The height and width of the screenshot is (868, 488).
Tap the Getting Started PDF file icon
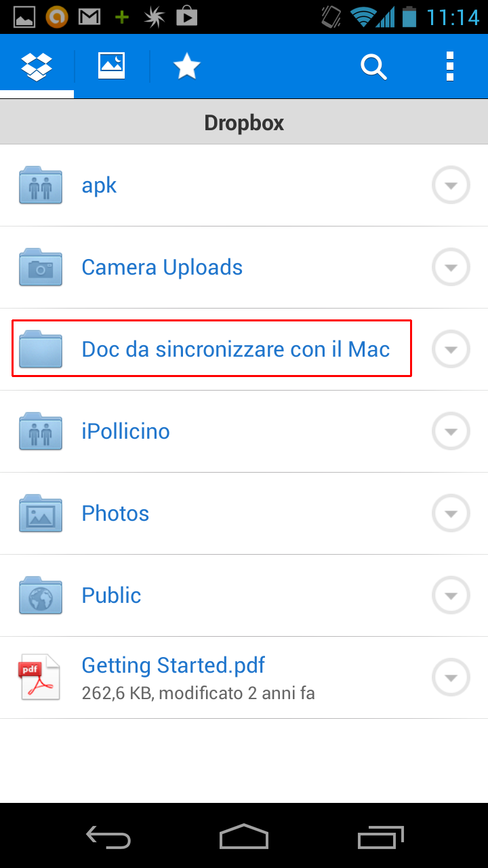click(x=39, y=677)
